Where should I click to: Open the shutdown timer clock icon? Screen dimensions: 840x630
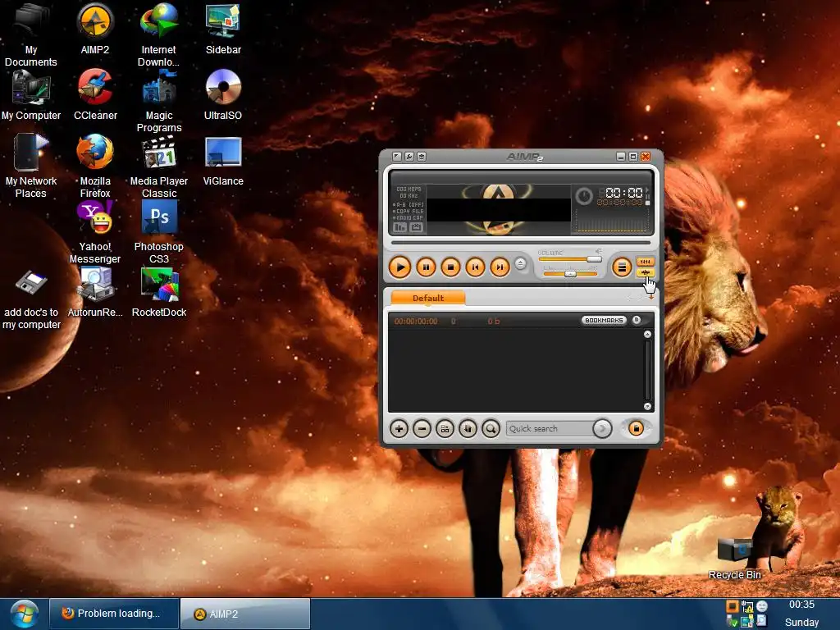point(583,196)
